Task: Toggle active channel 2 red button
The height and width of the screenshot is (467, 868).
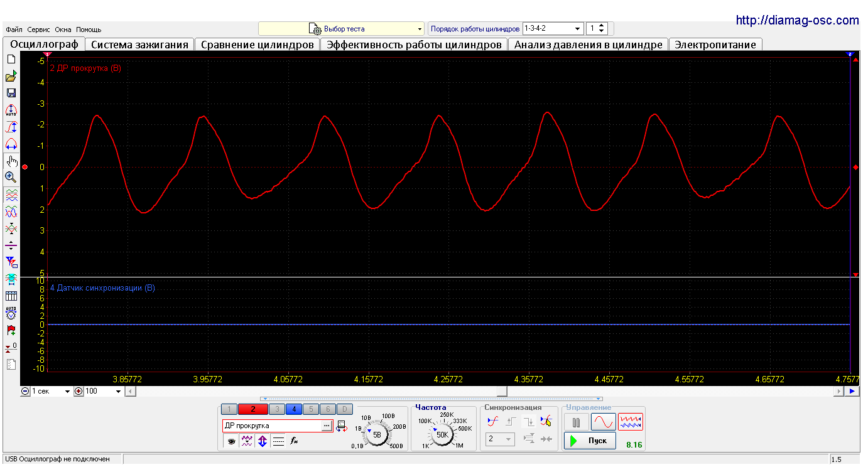Action: pyautogui.click(x=253, y=409)
